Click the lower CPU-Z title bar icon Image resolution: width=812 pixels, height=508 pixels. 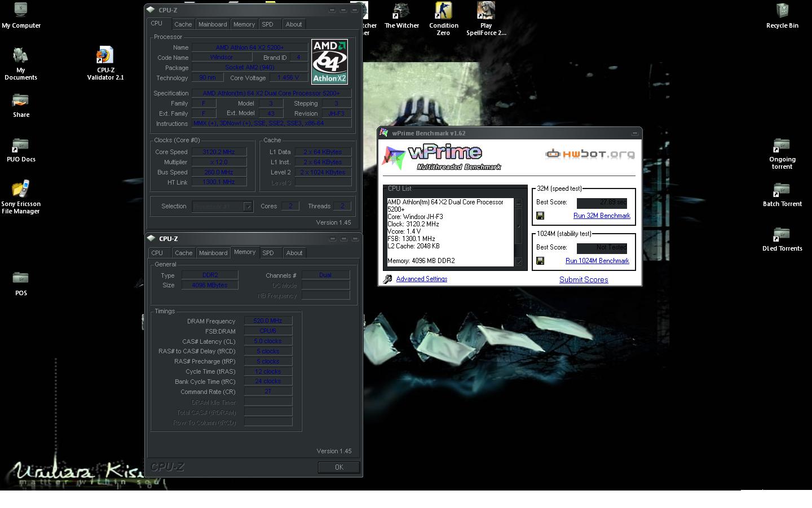[x=151, y=238]
